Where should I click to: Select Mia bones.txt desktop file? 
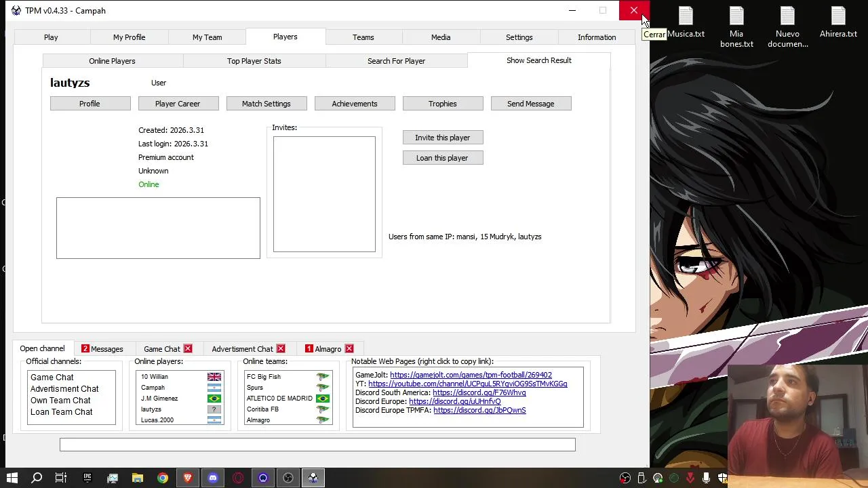point(736,27)
